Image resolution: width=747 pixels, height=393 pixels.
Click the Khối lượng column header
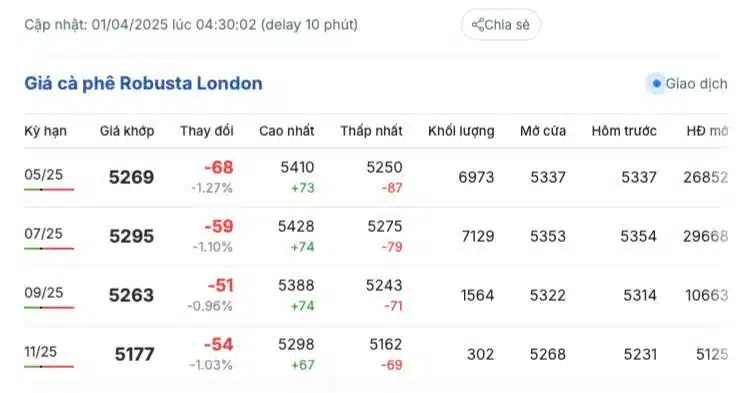(461, 131)
